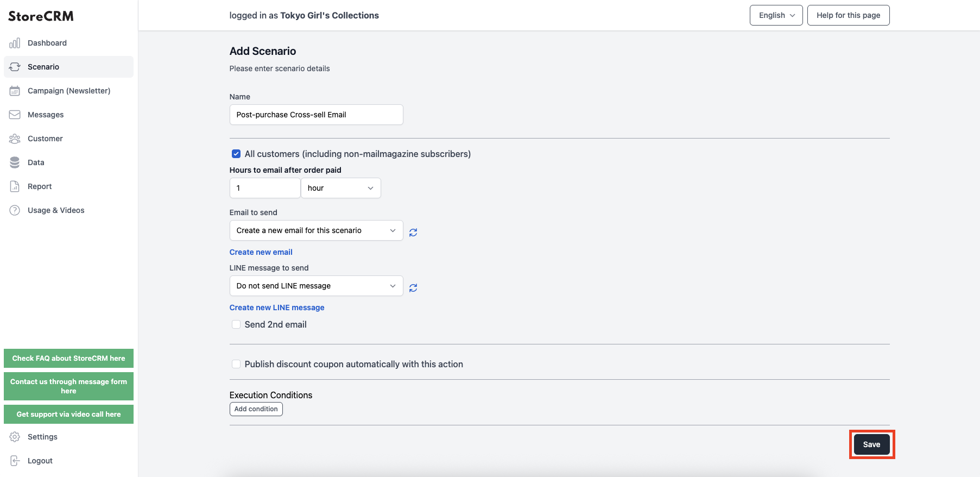Click the Data database icon
Image resolution: width=980 pixels, height=477 pixels.
(15, 162)
